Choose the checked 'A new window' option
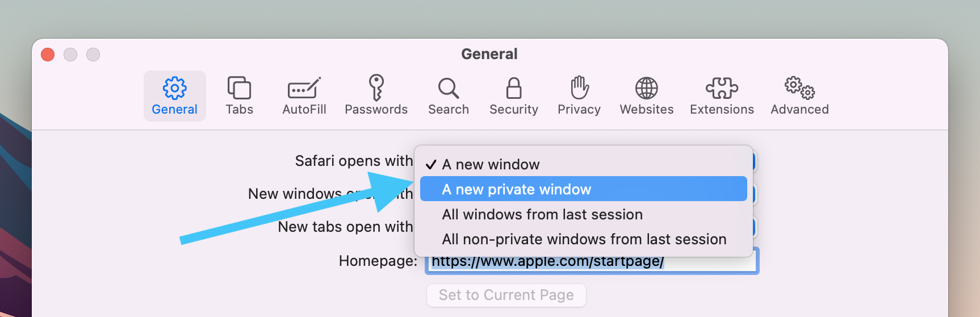 [491, 165]
